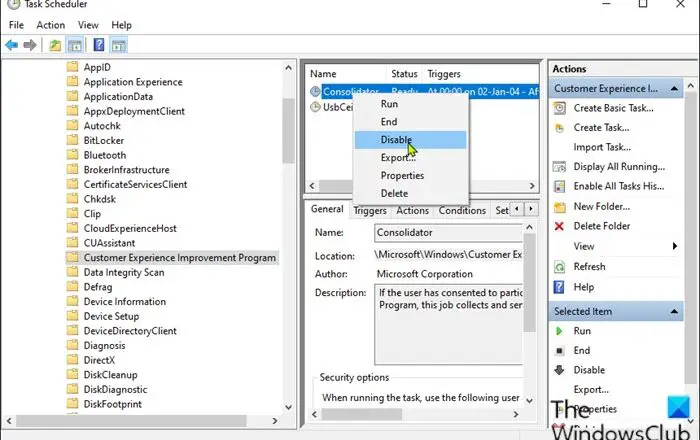Click the Refresh icon in Actions
700x440 pixels.
pos(559,267)
